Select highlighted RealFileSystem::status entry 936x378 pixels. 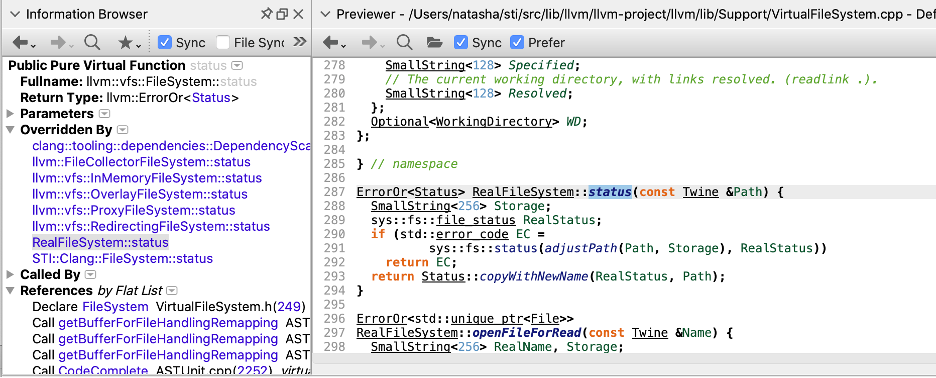click(100, 243)
